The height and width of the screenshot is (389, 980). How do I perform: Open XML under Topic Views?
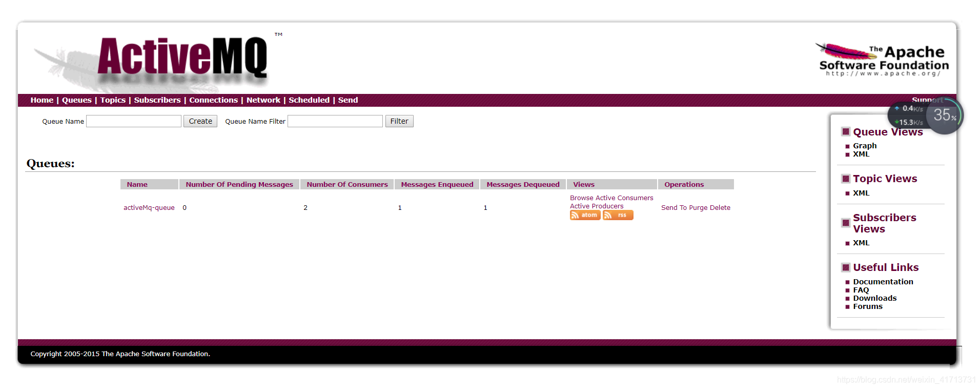click(x=861, y=193)
